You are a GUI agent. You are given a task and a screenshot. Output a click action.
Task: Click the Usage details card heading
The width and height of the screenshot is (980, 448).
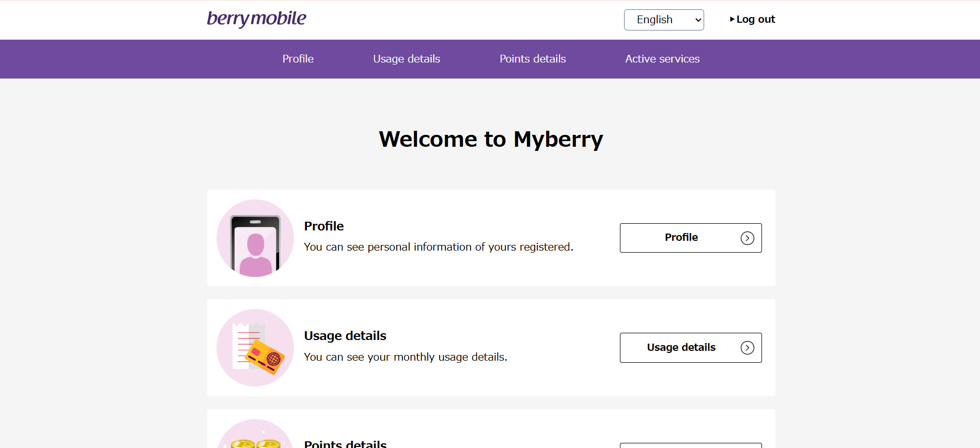(345, 336)
